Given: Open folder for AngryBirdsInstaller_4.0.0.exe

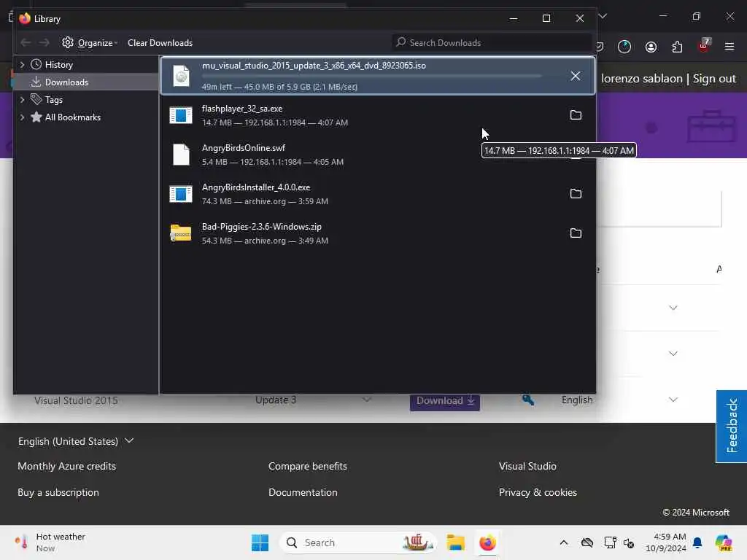Looking at the screenshot, I should pyautogui.click(x=576, y=194).
